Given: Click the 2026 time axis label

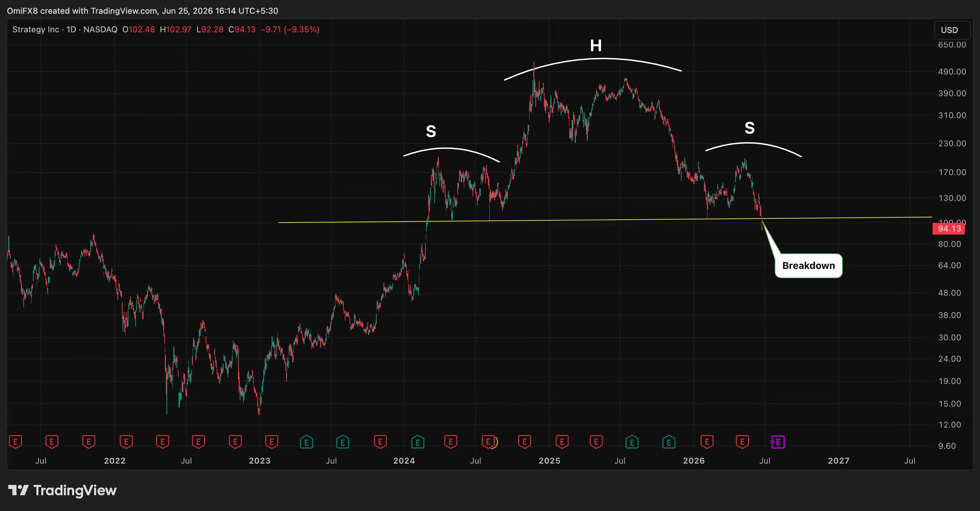Looking at the screenshot, I should click(x=694, y=461).
